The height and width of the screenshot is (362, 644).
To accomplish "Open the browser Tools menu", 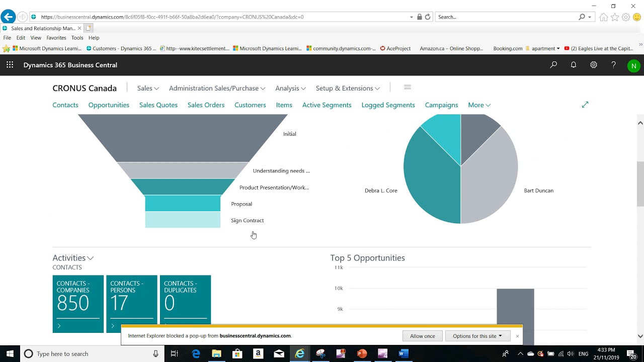I will [x=77, y=38].
